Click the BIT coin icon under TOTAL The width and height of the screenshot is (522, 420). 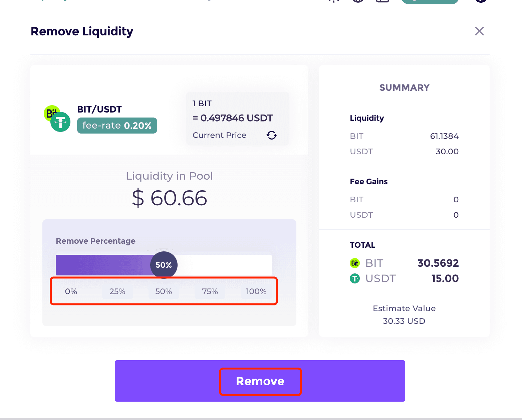click(355, 263)
